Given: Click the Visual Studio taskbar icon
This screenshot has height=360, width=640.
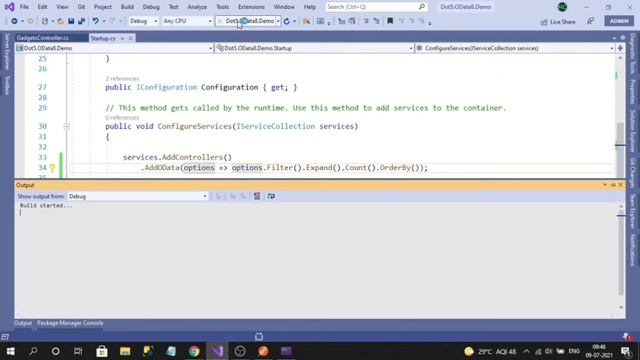Looking at the screenshot, I should point(217,351).
